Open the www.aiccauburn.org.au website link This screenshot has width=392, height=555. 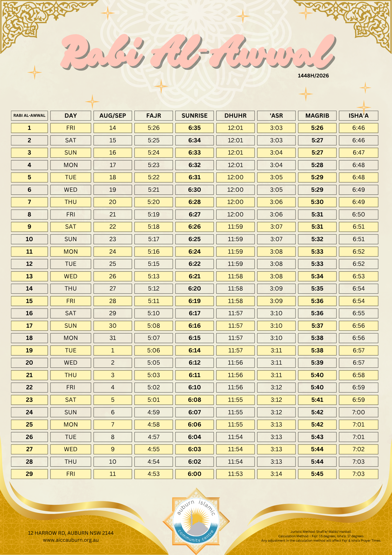tap(71, 540)
